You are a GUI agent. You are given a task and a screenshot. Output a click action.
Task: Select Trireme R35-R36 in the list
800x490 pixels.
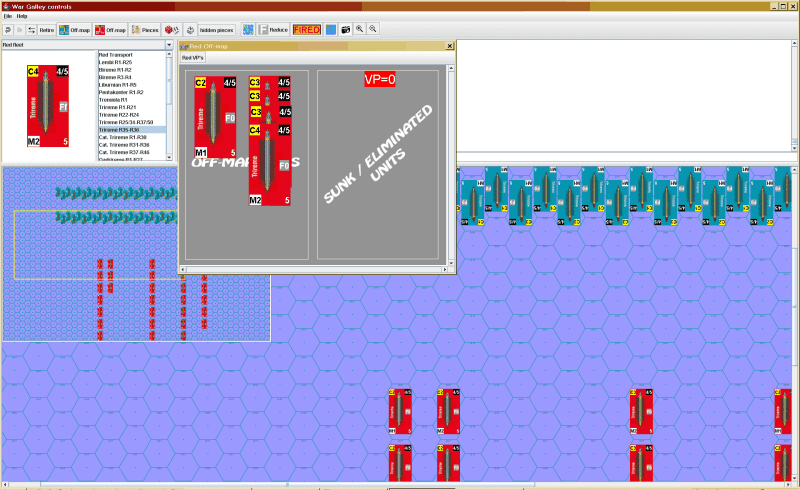[x=132, y=130]
